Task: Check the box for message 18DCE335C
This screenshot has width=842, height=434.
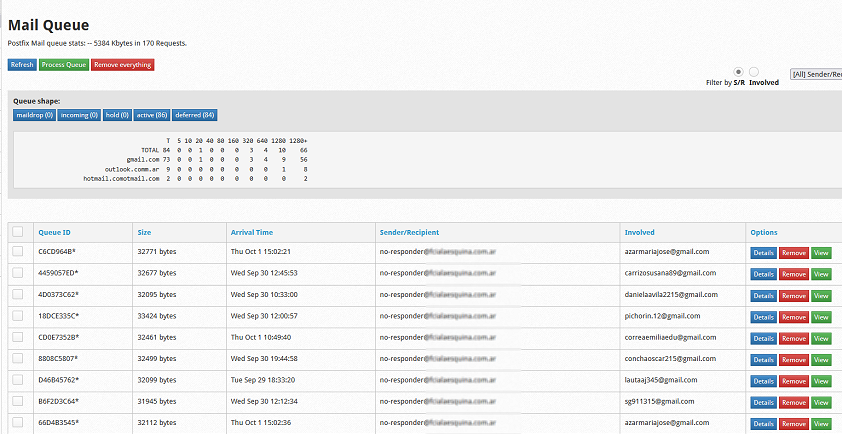Action: [18, 315]
